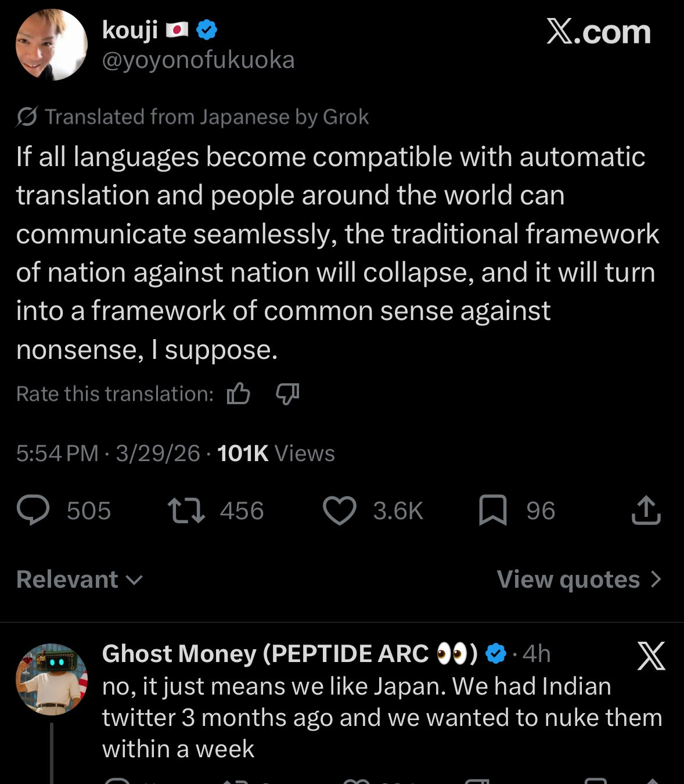
Task: Rate translation with thumbs up
Action: [239, 394]
